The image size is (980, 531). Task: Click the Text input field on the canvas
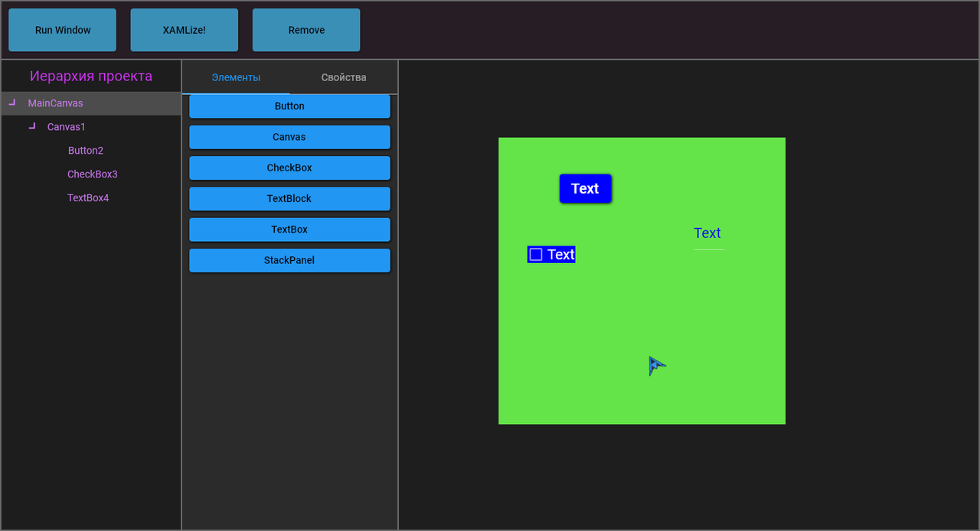click(709, 236)
